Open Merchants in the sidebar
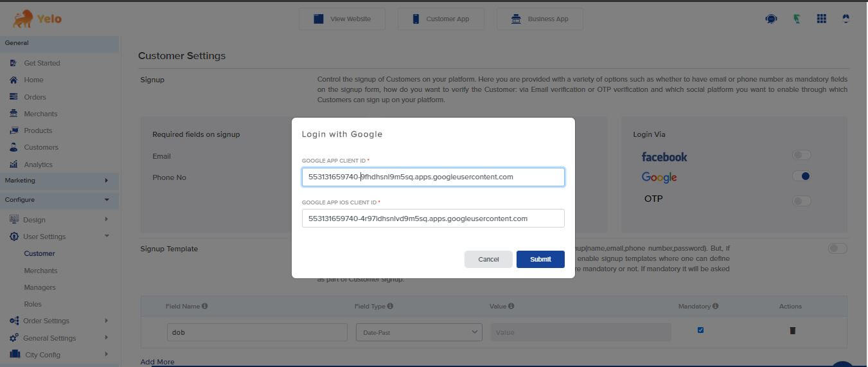This screenshot has height=367, width=868. click(x=40, y=114)
